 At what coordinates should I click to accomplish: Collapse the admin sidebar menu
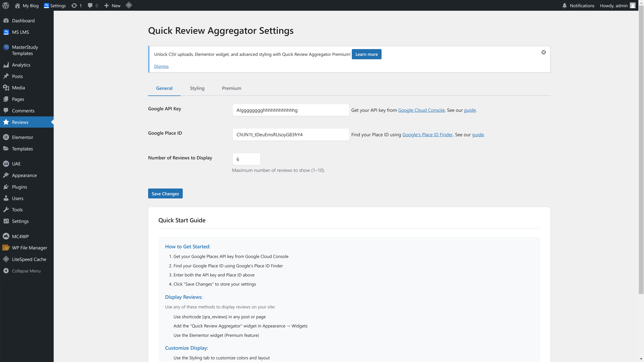click(x=26, y=271)
